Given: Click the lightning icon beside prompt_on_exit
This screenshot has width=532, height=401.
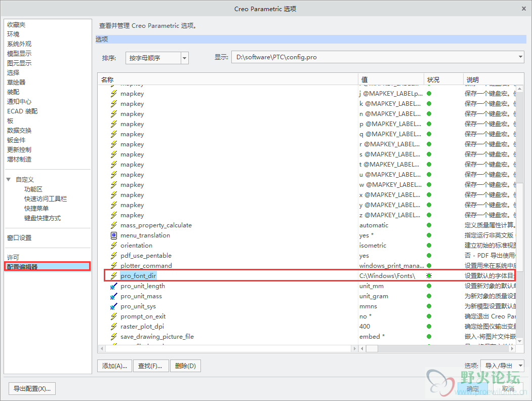Looking at the screenshot, I should click(x=114, y=316).
